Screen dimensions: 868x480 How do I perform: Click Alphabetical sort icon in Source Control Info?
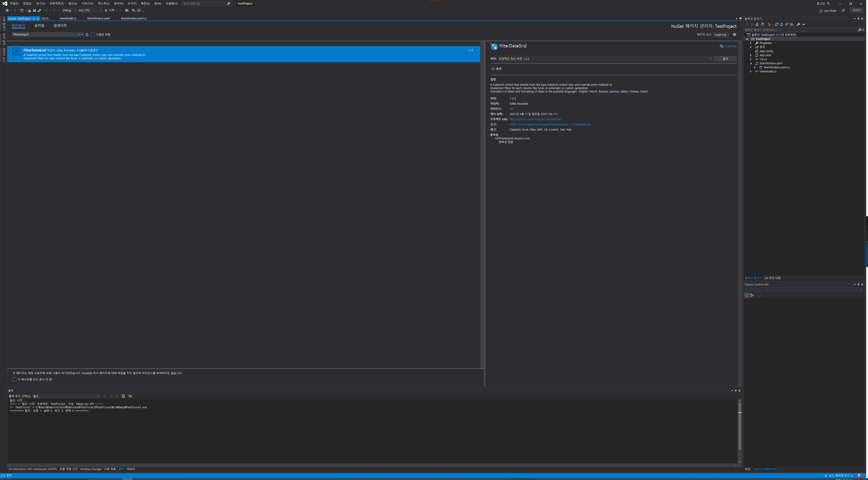(752, 295)
